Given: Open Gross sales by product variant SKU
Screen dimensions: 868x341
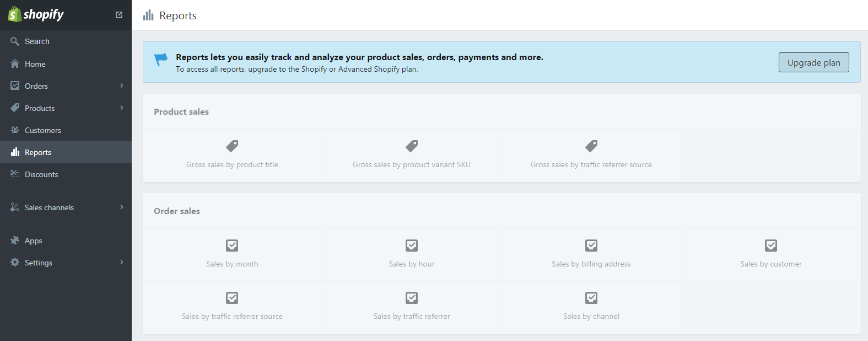Looking at the screenshot, I should click(x=412, y=155).
